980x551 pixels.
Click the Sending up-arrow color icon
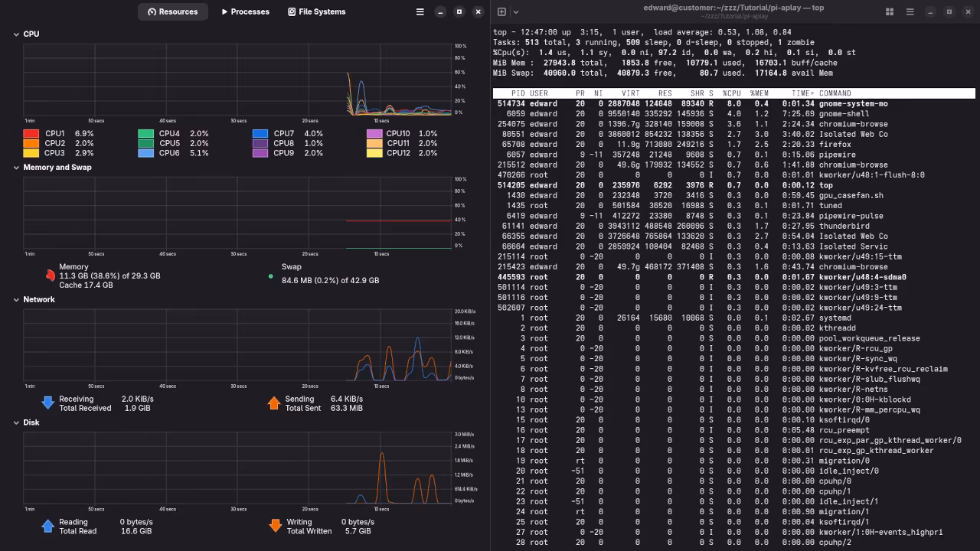pyautogui.click(x=273, y=403)
